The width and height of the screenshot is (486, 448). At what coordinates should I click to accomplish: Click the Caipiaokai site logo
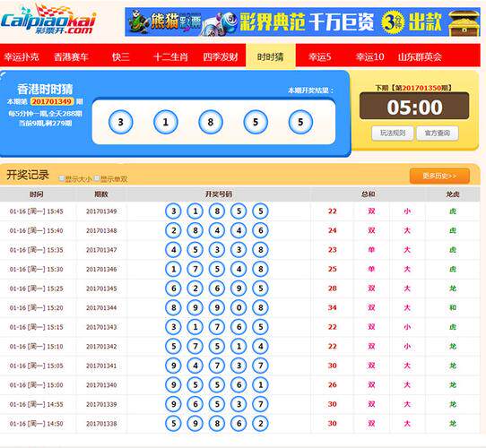tap(48, 20)
